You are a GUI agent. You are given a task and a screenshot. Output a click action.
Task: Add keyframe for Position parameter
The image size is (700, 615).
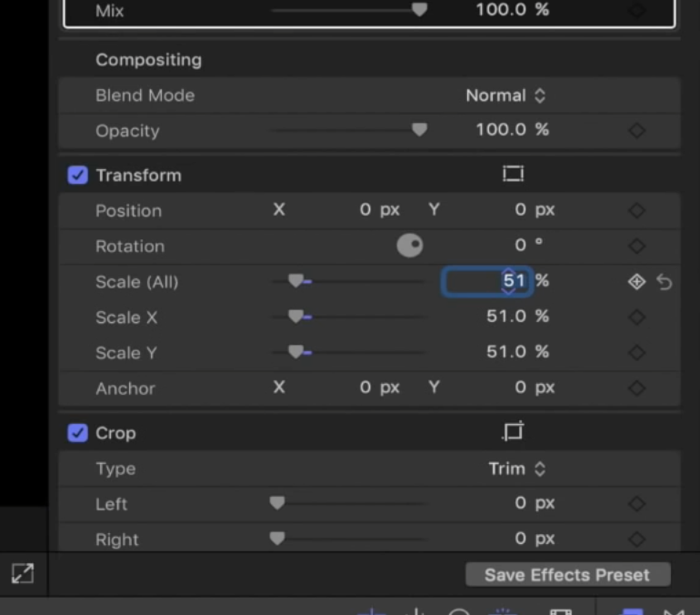pyautogui.click(x=636, y=211)
